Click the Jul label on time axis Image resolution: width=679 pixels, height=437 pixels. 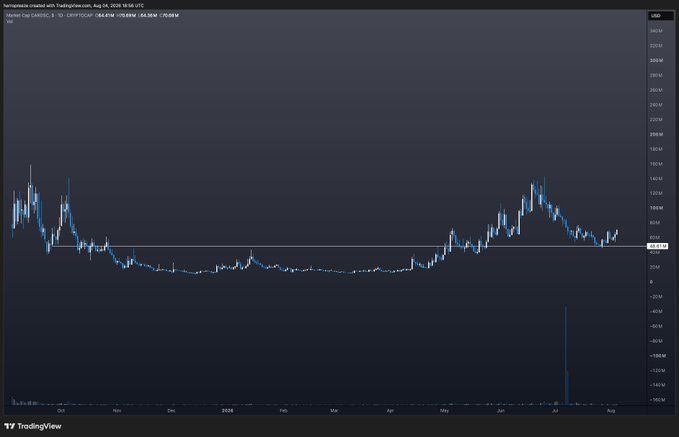point(555,411)
